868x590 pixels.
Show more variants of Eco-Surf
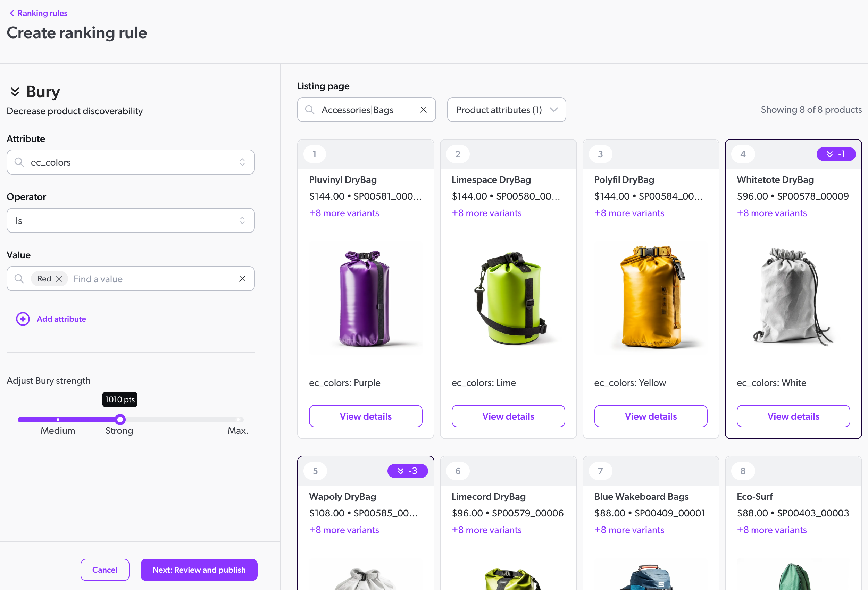coord(771,530)
